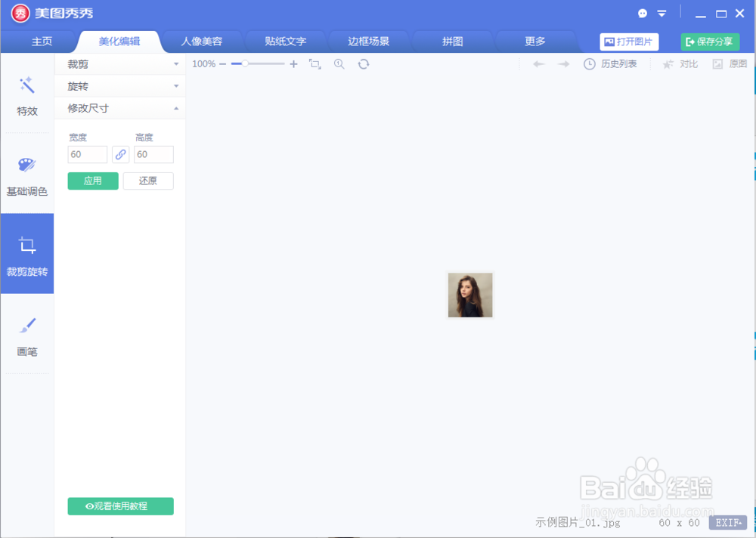Click the fit-to-window zoom icon
The height and width of the screenshot is (538, 756).
pyautogui.click(x=314, y=64)
